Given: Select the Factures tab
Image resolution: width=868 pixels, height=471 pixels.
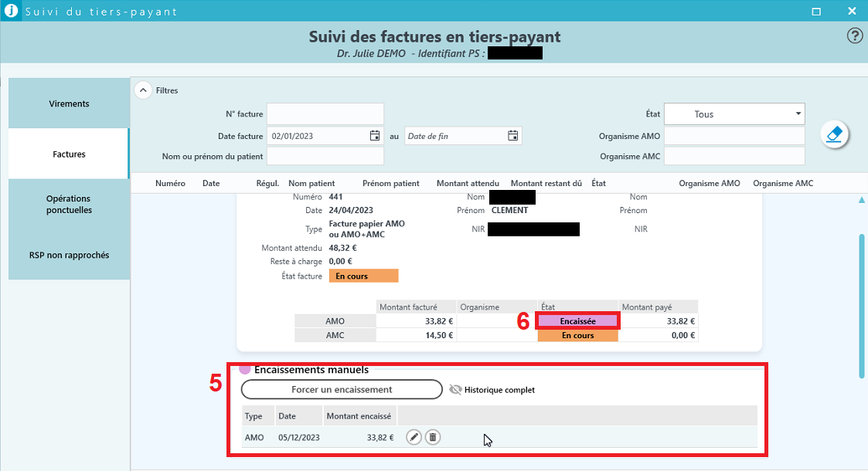Looking at the screenshot, I should pos(69,154).
